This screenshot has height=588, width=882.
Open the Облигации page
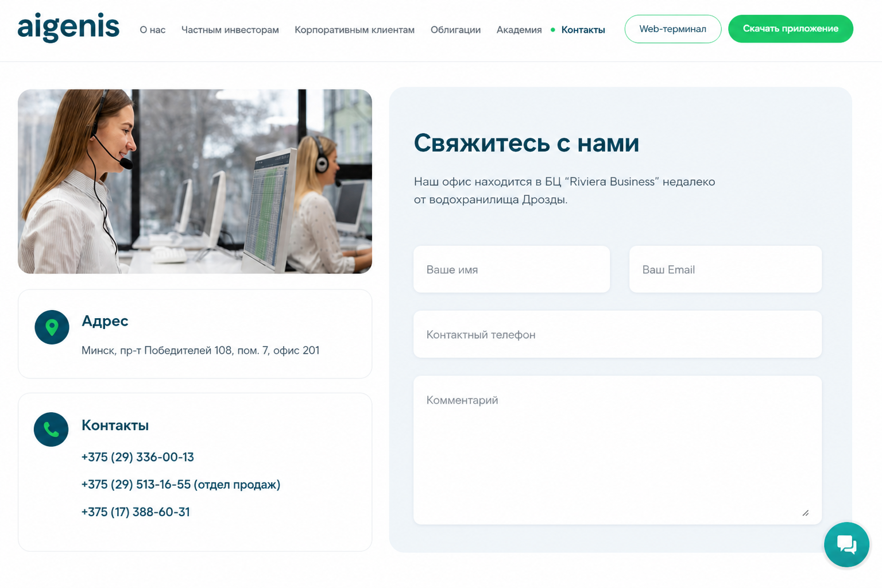tap(455, 30)
